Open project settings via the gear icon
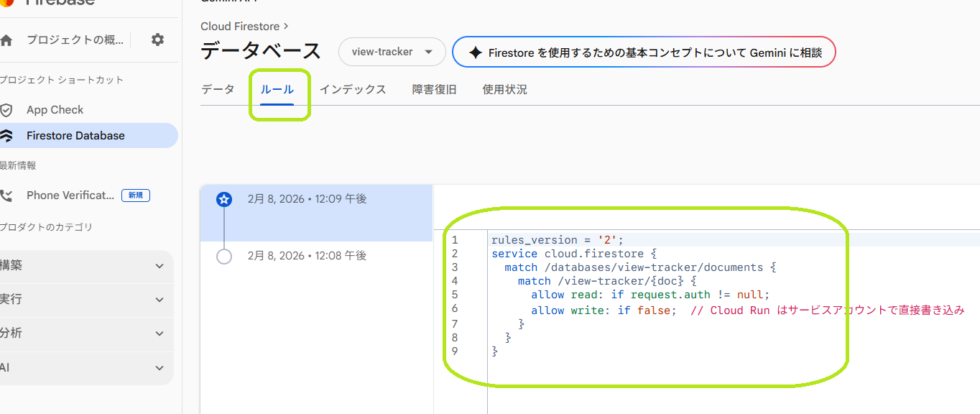Viewport: 980px width, 414px height. point(157,40)
